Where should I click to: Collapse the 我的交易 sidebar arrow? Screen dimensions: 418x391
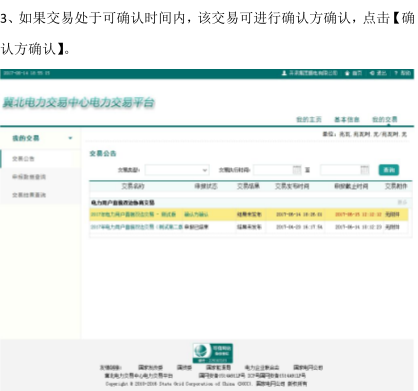[x=70, y=138]
